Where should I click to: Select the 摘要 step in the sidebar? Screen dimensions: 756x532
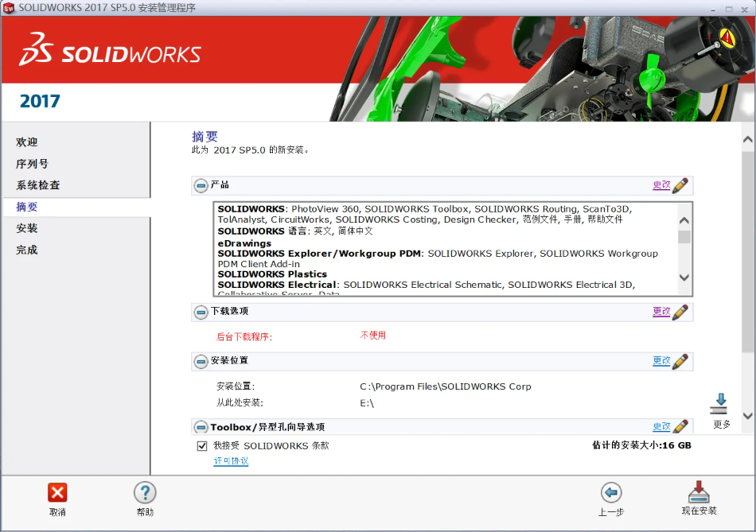click(x=26, y=207)
